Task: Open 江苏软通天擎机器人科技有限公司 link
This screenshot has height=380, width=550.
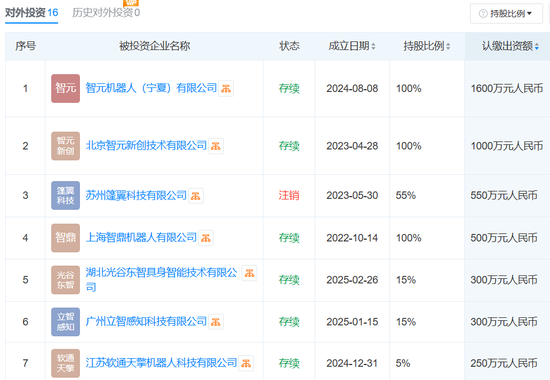Action: pyautogui.click(x=161, y=363)
